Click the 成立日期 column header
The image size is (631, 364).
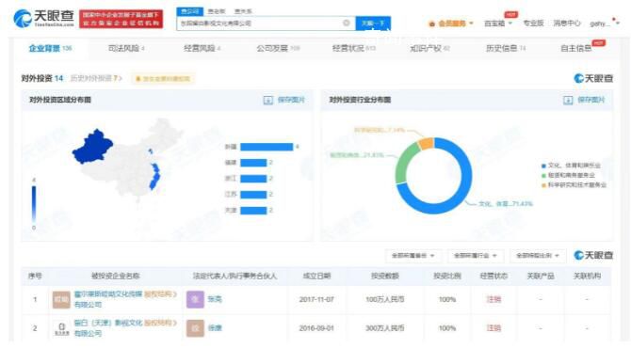point(316,276)
